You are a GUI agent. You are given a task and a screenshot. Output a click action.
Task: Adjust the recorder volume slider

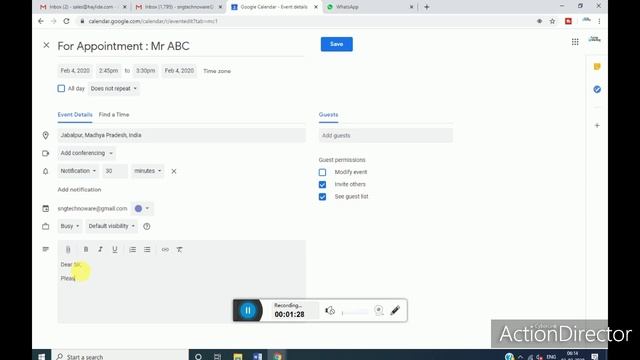[355, 313]
